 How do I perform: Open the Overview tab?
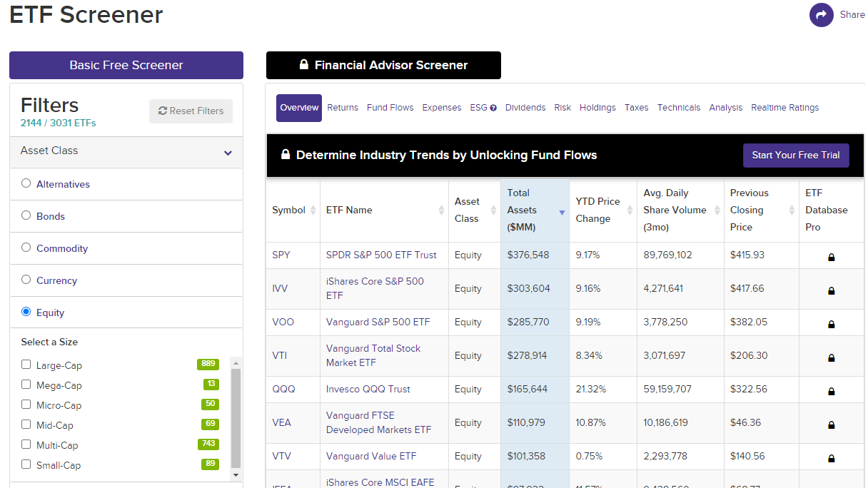[x=299, y=108]
